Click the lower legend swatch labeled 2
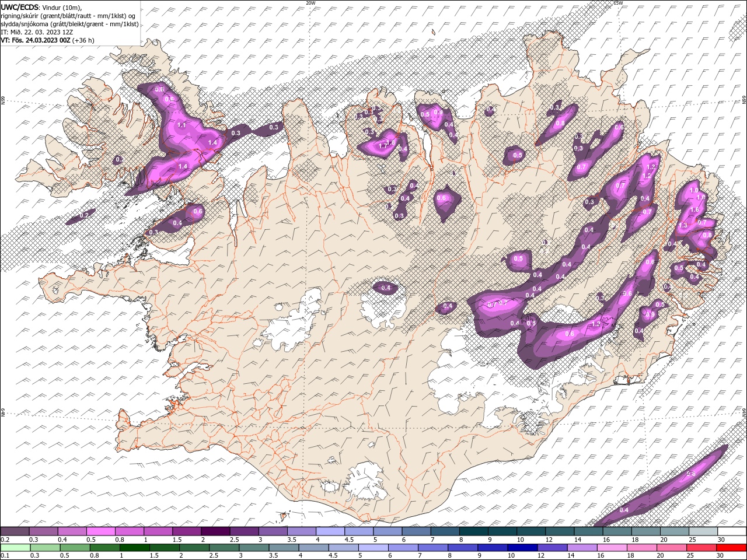747x560 pixels. (x=194, y=548)
